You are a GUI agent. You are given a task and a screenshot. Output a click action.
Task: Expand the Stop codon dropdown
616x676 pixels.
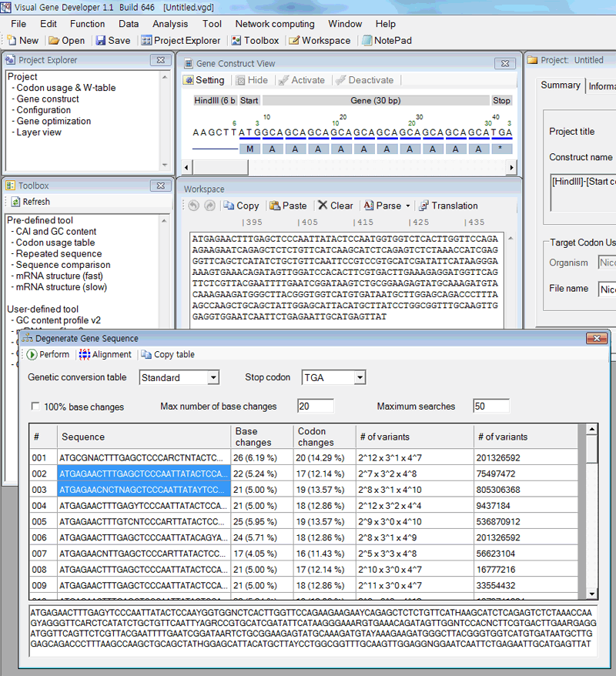coord(359,378)
